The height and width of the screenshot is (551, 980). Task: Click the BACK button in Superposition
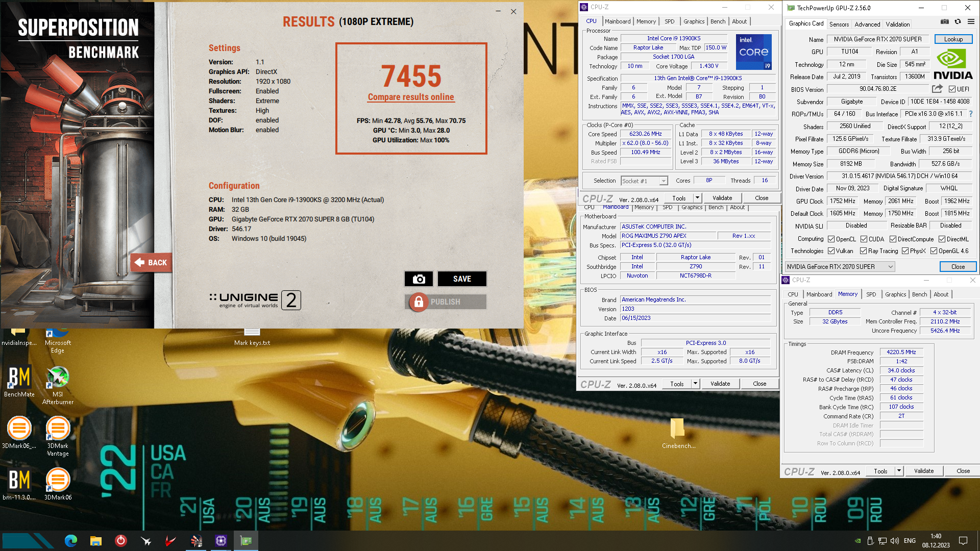[151, 263]
